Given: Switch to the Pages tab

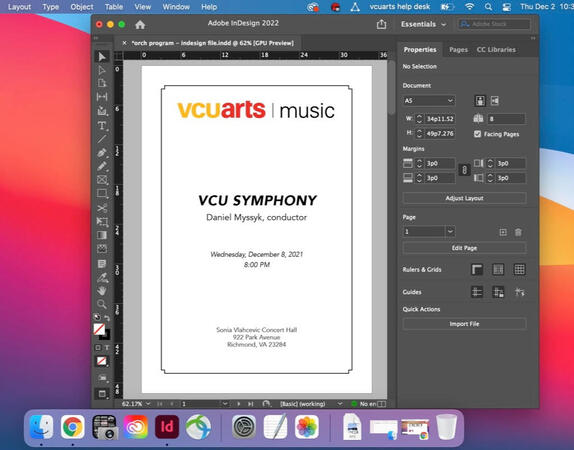Looking at the screenshot, I should point(458,49).
